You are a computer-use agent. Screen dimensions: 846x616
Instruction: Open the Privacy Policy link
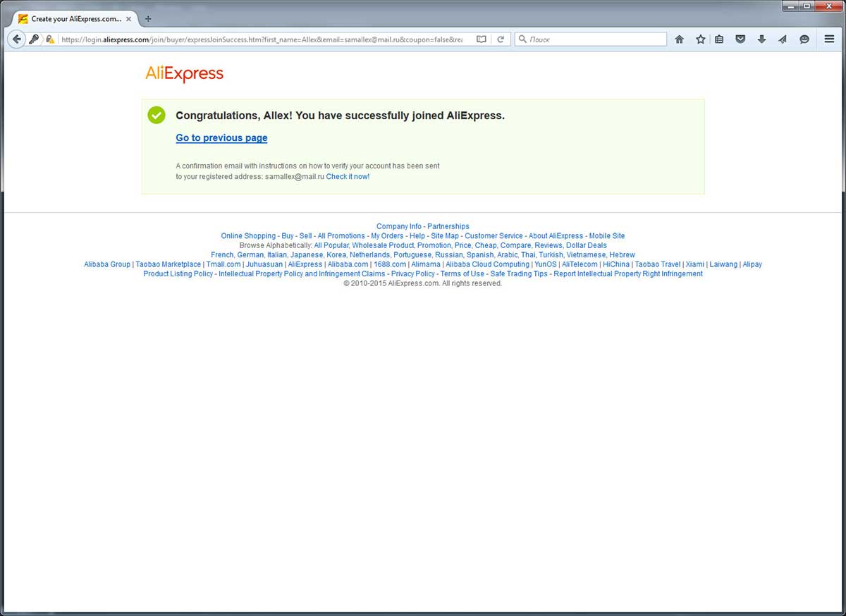point(413,273)
